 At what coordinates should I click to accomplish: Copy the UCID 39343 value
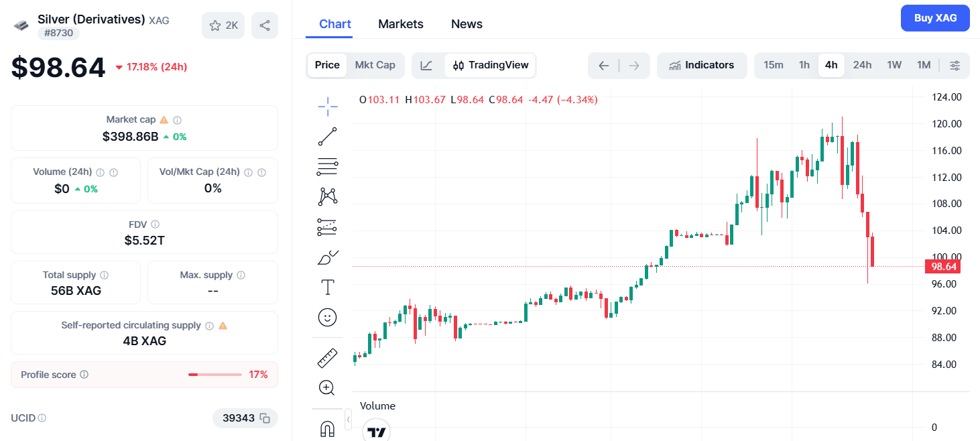[x=265, y=418]
